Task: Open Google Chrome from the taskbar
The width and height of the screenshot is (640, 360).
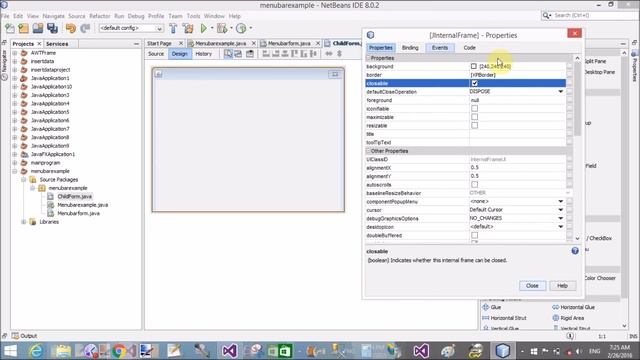Action: 119,351
